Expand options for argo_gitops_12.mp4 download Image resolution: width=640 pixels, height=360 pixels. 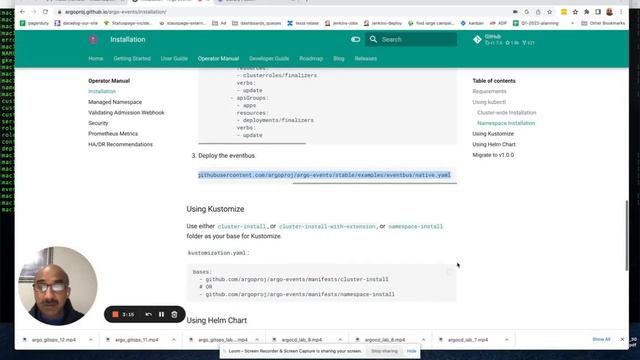click(91, 340)
